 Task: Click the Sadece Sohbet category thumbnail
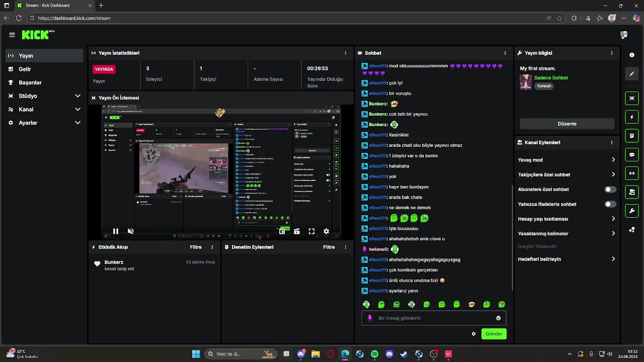[526, 82]
